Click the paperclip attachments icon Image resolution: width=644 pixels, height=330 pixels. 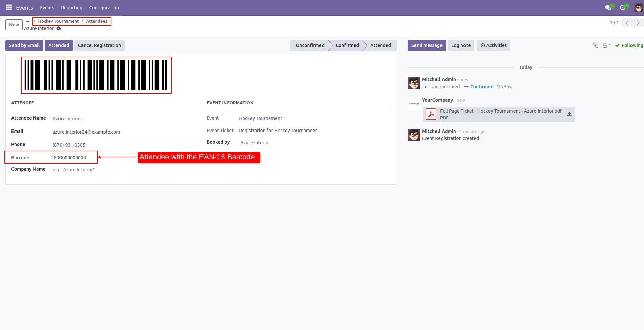click(x=596, y=45)
